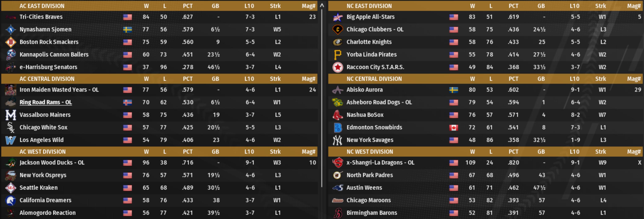Viewport: 644px width, 219px height.
Task: Sort NC Central Division by GB header
Action: (x=541, y=79)
